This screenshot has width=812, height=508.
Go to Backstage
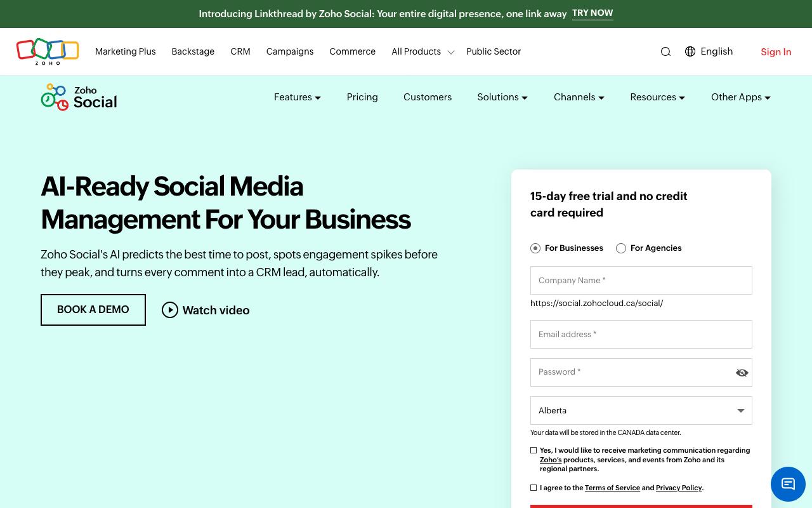pos(193,51)
